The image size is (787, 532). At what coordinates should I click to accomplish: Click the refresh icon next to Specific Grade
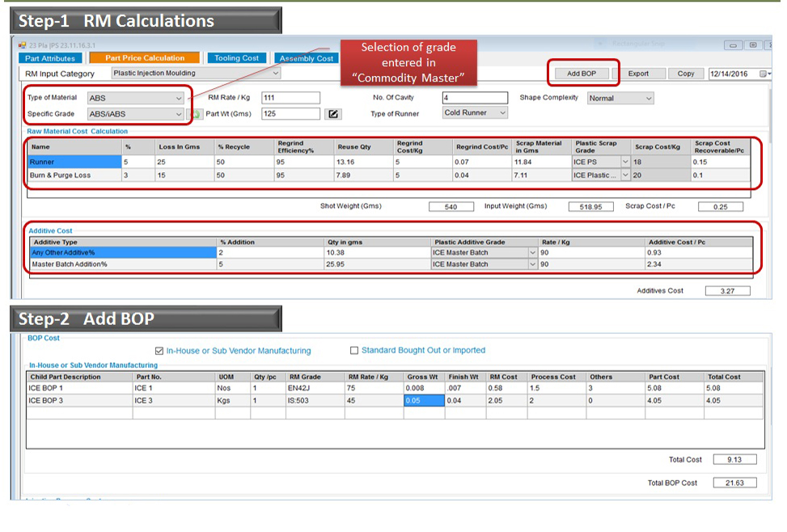pos(197,115)
